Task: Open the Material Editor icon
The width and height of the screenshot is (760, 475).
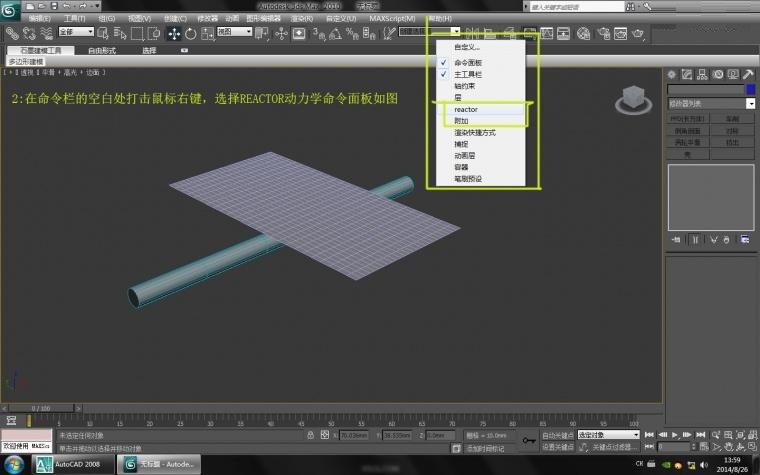Action: pyautogui.click(x=584, y=33)
